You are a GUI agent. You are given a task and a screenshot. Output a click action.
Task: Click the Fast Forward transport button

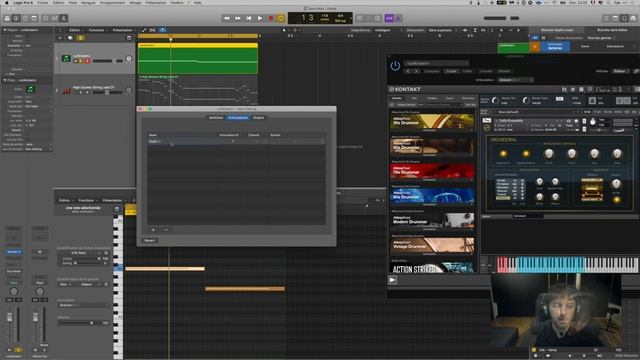[x=238, y=18]
